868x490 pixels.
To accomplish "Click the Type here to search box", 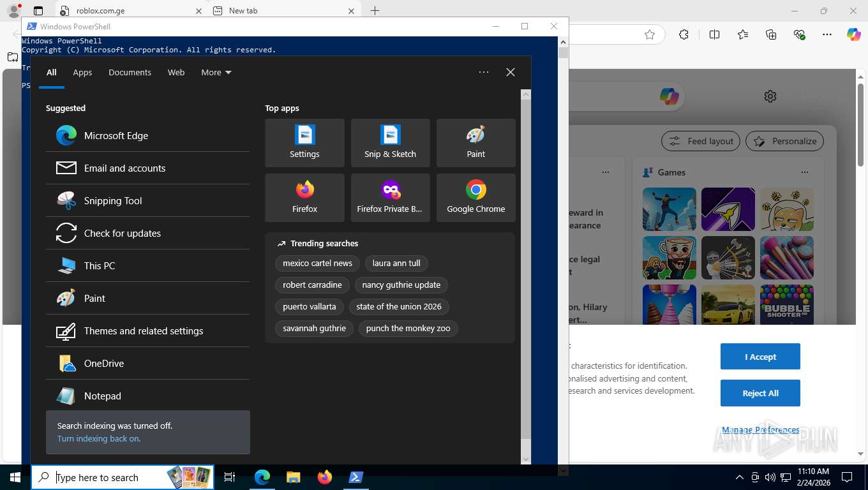I will 123,477.
